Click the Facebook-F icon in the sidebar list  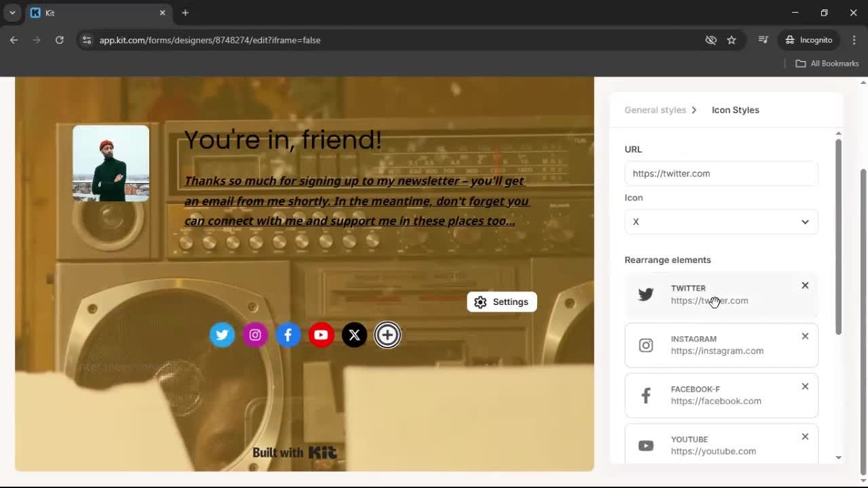click(x=646, y=395)
